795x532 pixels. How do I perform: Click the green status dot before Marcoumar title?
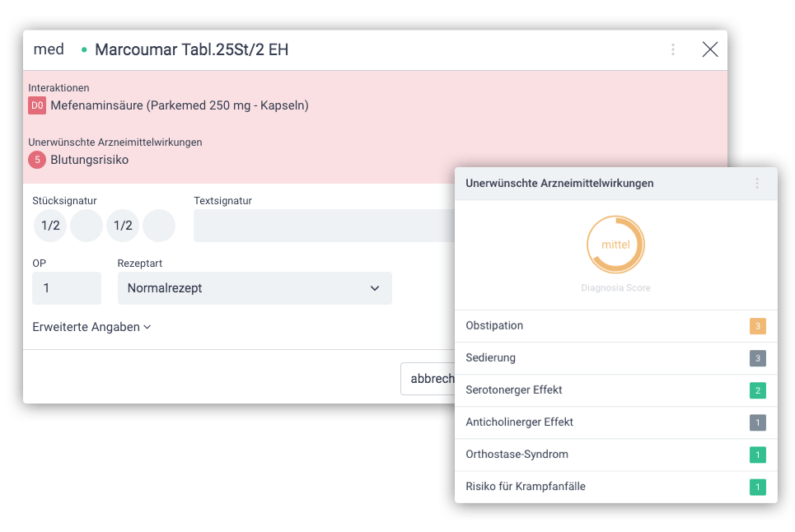(84, 49)
